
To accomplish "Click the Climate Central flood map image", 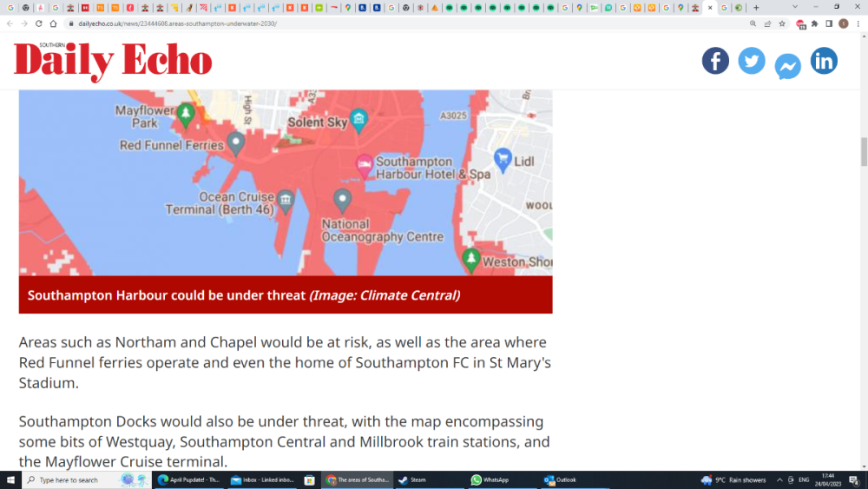I will 286,182.
